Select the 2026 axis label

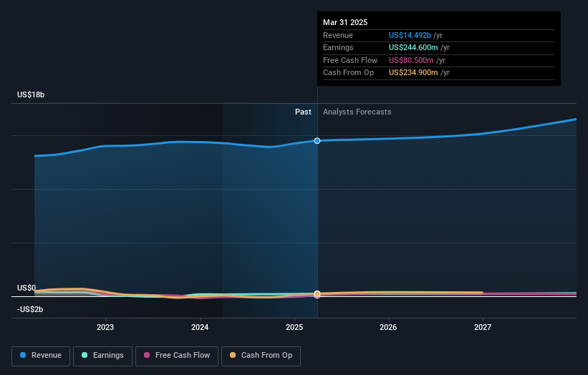388,328
